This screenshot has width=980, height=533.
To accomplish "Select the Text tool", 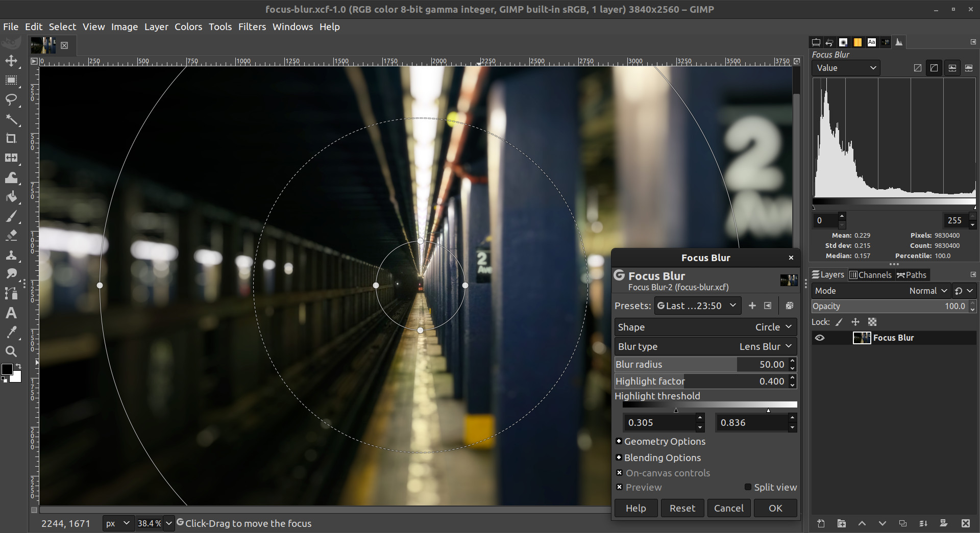I will (x=11, y=313).
